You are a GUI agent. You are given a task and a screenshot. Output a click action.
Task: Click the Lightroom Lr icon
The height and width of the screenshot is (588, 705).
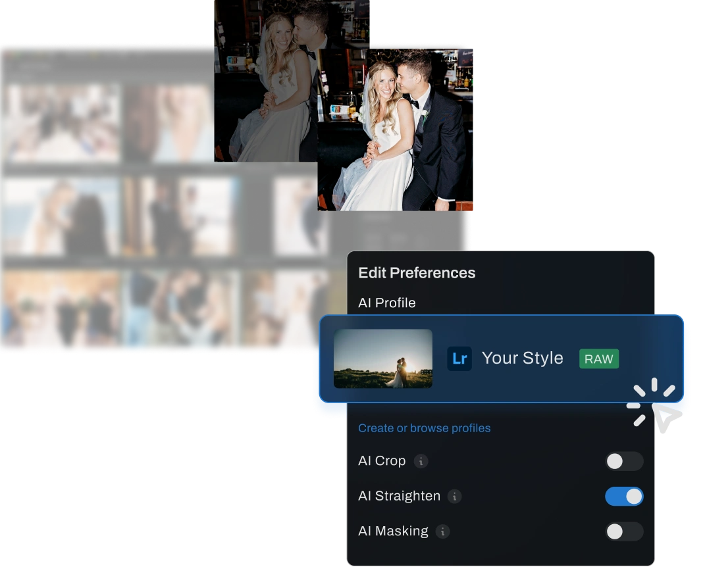point(459,358)
